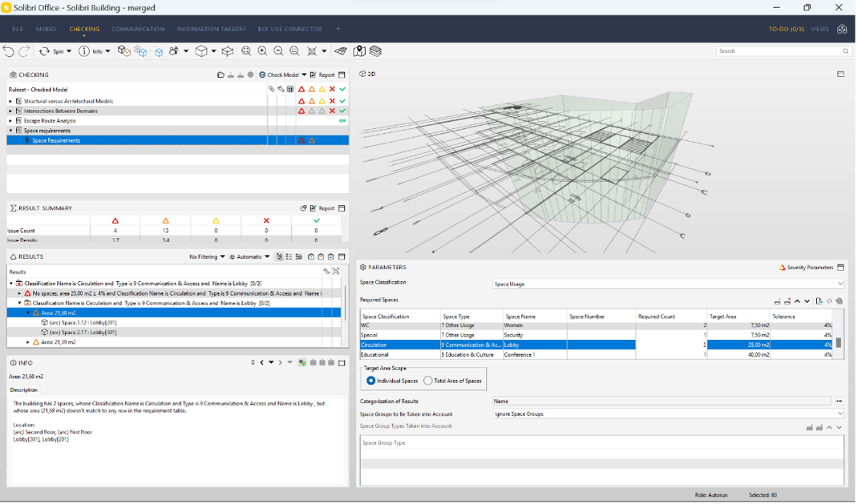Activate the Spin navigation tool
This screenshot has height=504, width=858.
(55, 51)
